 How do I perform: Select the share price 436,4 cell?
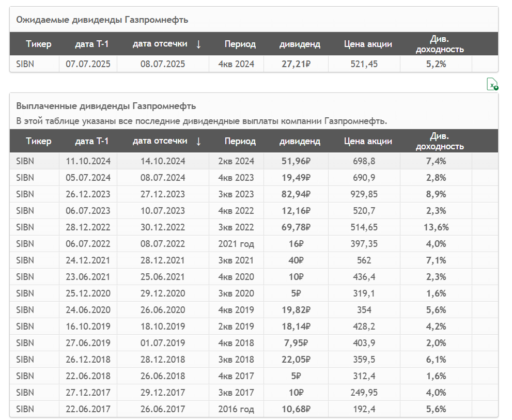click(x=364, y=277)
